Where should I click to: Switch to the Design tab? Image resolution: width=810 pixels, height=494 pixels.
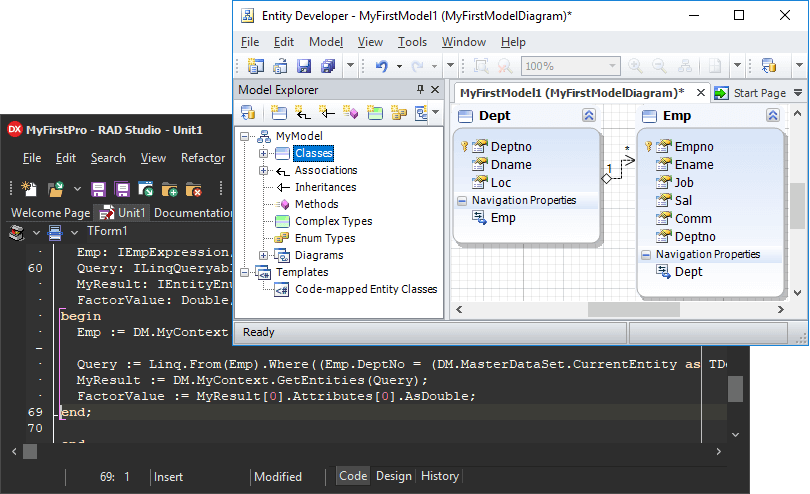pos(393,476)
